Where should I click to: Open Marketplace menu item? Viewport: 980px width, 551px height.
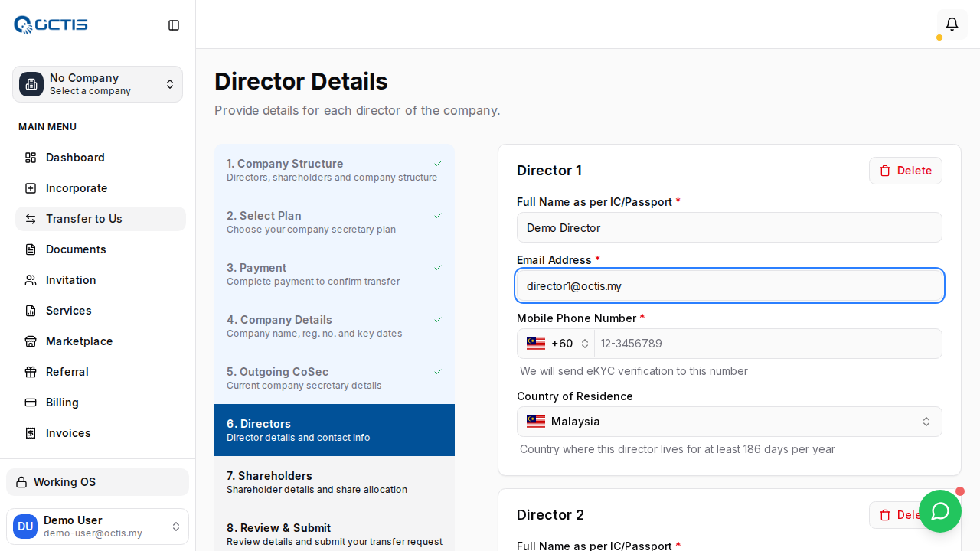pyautogui.click(x=100, y=341)
